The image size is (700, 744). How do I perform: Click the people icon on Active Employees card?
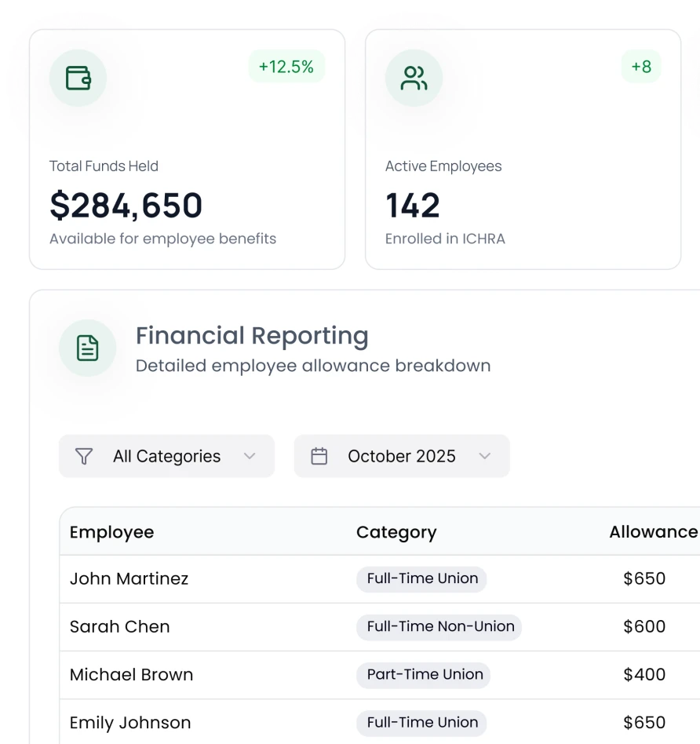(414, 78)
